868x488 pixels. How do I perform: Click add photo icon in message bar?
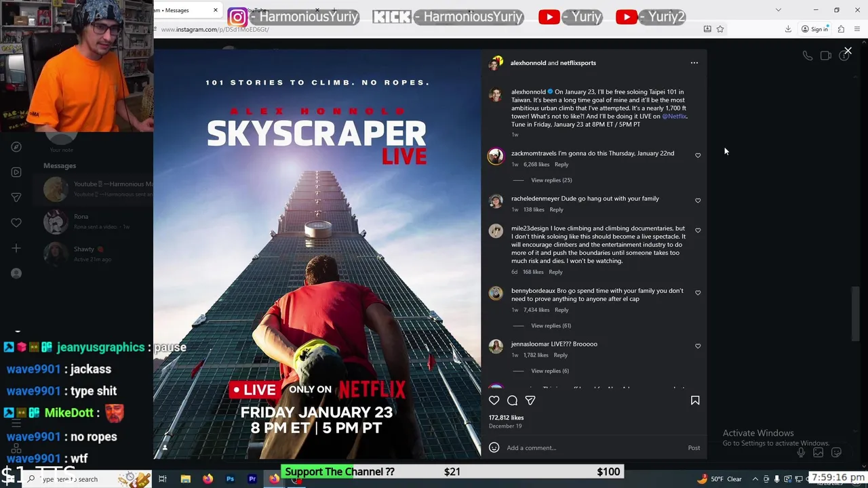tap(818, 452)
